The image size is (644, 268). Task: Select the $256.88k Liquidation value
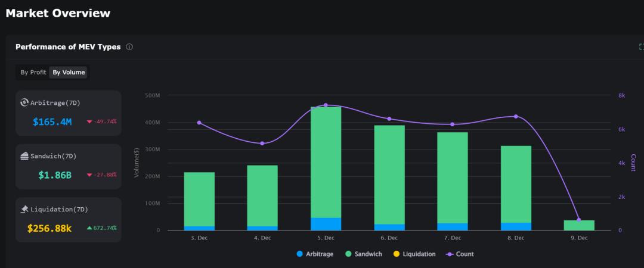click(49, 228)
